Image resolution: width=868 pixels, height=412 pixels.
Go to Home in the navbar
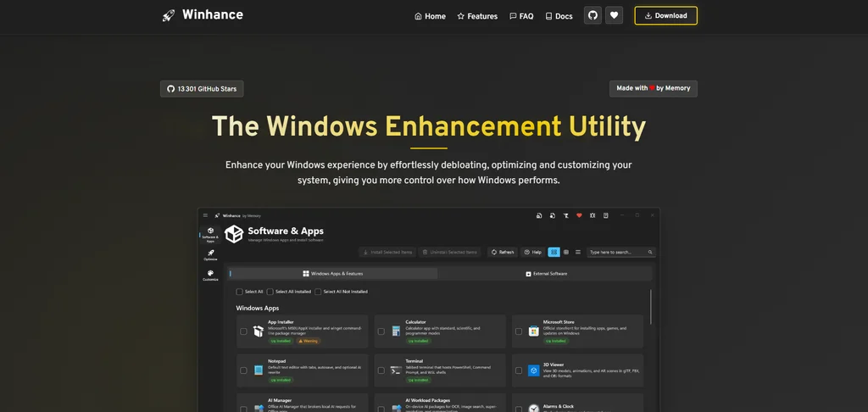pos(430,16)
